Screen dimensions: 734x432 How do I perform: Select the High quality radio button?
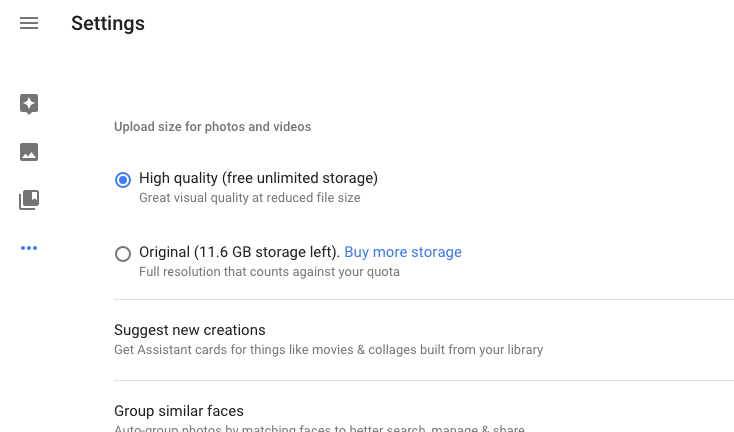(123, 180)
